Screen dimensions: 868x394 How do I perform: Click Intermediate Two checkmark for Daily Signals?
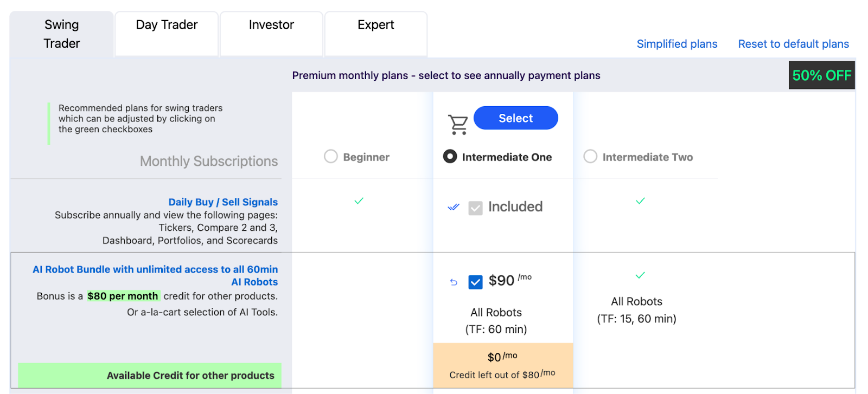coord(640,201)
